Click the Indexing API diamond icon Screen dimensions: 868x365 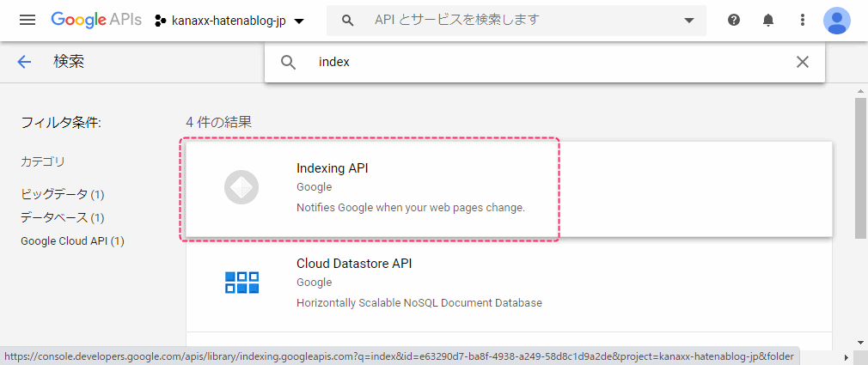coord(241,187)
